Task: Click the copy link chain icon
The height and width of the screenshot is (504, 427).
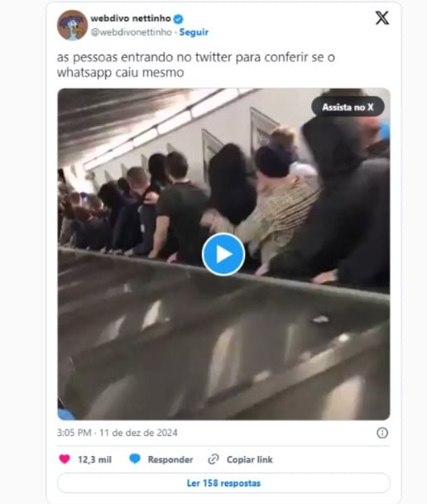Action: coord(213,459)
